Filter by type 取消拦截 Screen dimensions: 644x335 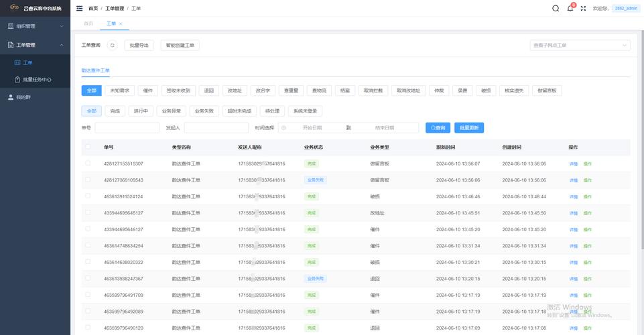(373, 90)
